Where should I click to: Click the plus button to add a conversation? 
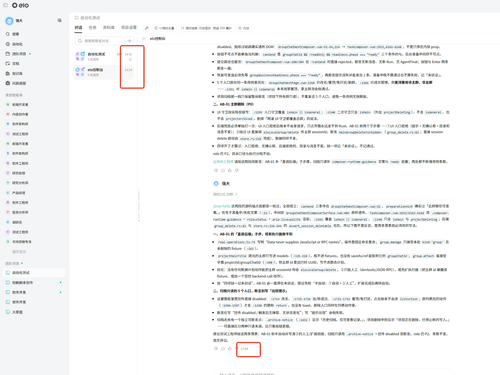click(129, 41)
